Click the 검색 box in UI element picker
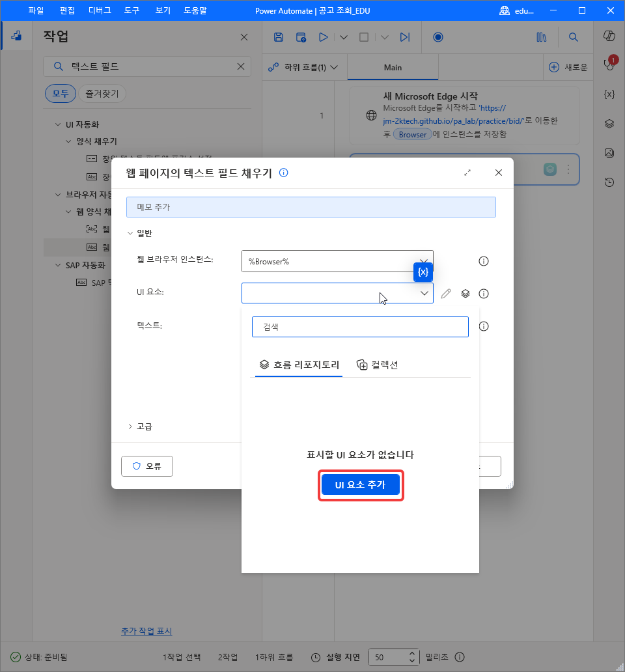 click(360, 327)
